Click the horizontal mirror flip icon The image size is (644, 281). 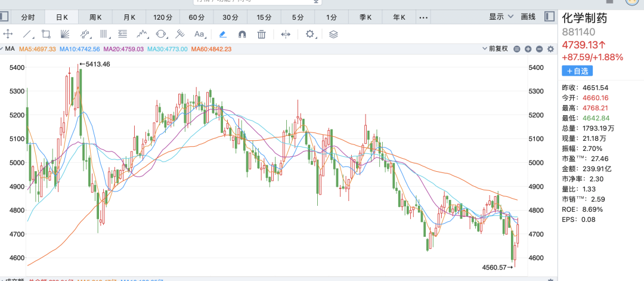286,34
